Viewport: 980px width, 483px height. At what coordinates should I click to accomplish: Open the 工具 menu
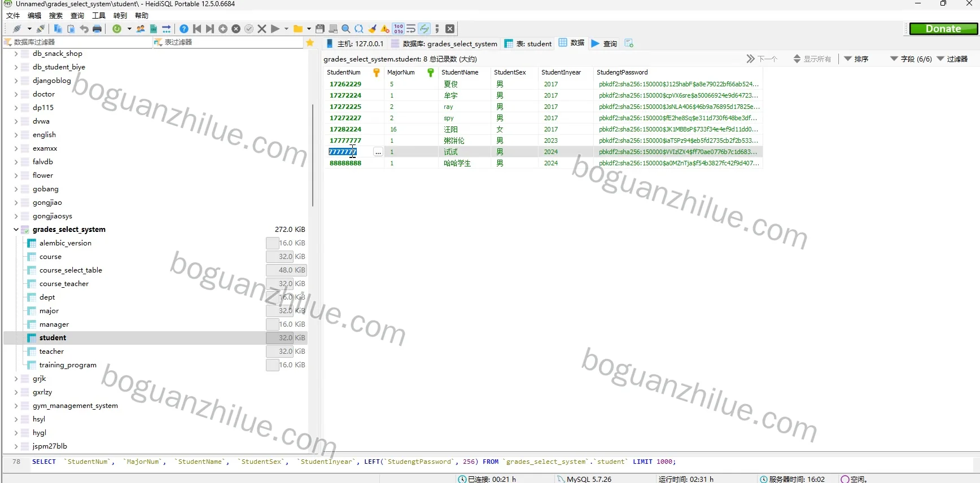tap(99, 16)
